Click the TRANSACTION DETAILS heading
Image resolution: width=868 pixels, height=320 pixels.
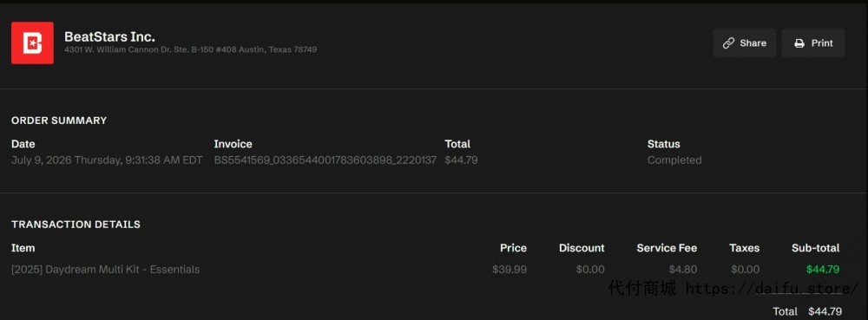click(x=76, y=225)
